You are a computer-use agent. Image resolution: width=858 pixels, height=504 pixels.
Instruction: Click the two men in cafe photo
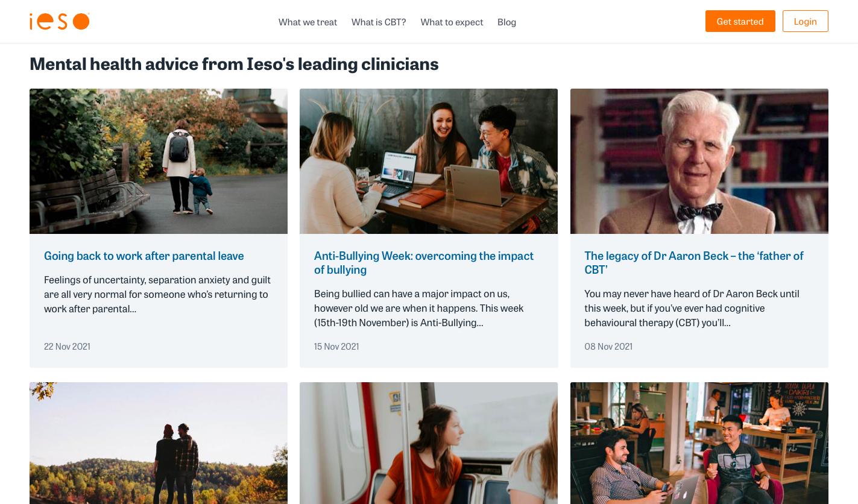click(699, 443)
